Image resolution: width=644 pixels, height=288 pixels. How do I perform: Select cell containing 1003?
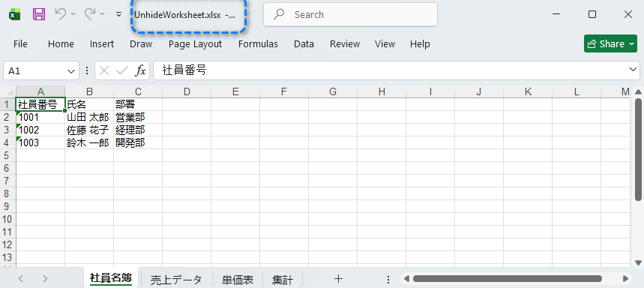point(40,142)
